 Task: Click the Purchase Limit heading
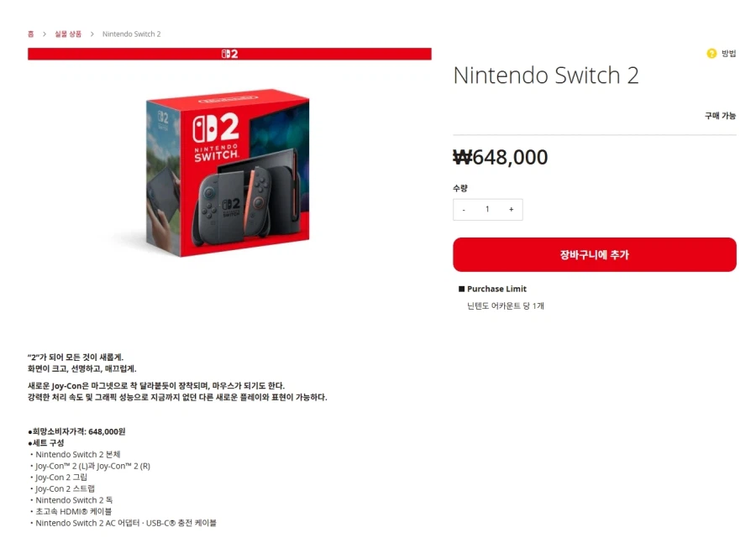tap(496, 288)
